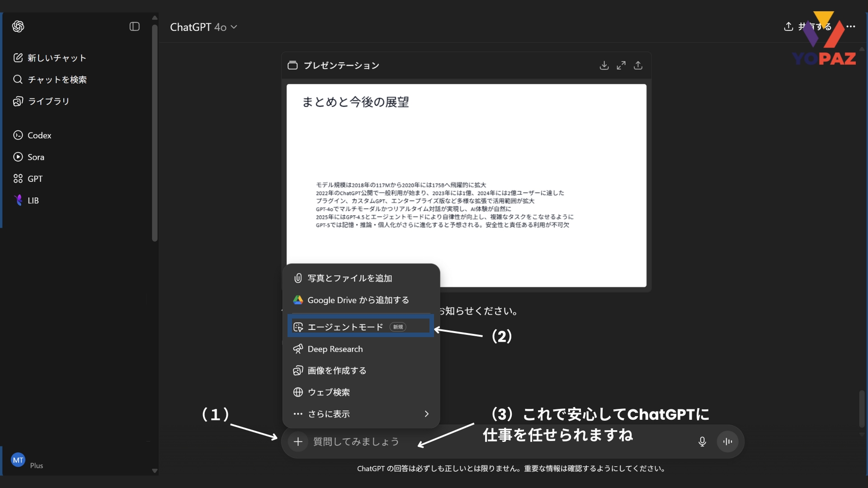Start voice mode with the waveform button

pos(727,441)
